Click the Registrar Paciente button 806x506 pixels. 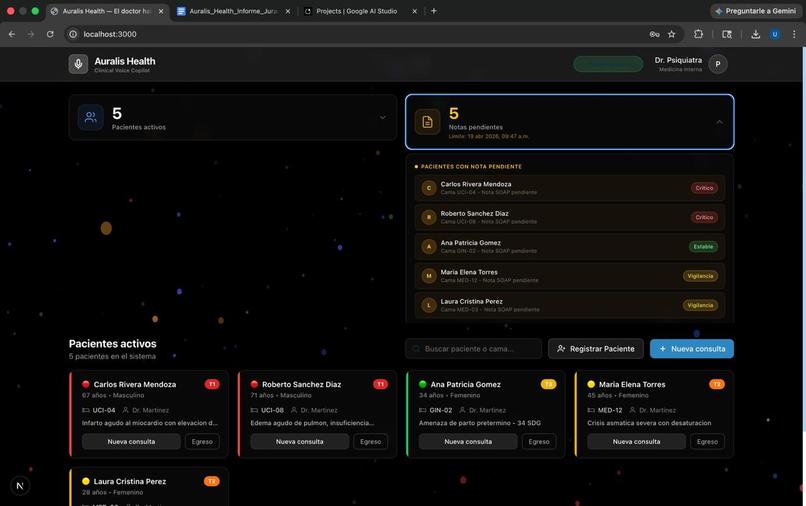tap(596, 349)
